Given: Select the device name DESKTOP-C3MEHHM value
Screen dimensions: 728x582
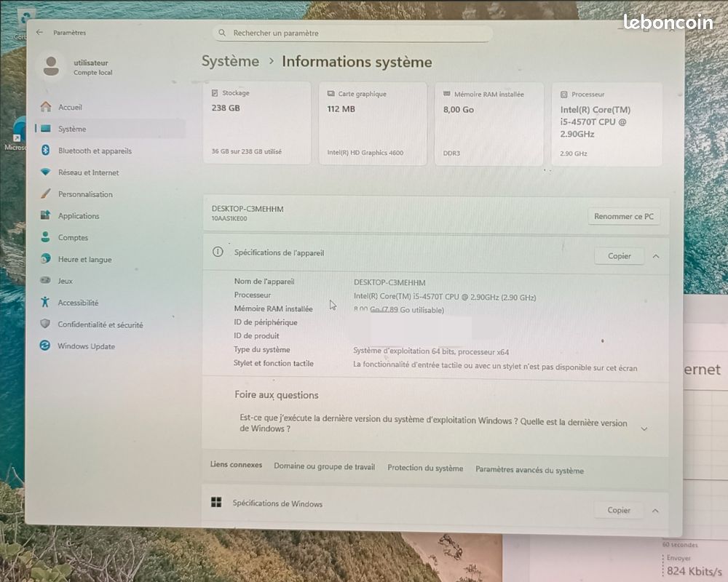Looking at the screenshot, I should pyautogui.click(x=389, y=282).
